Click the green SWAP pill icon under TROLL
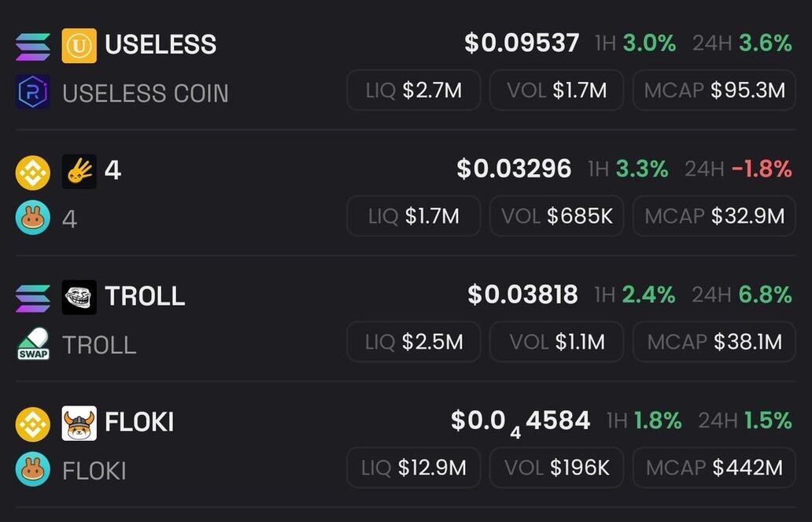The width and height of the screenshot is (812, 522). coord(32,344)
